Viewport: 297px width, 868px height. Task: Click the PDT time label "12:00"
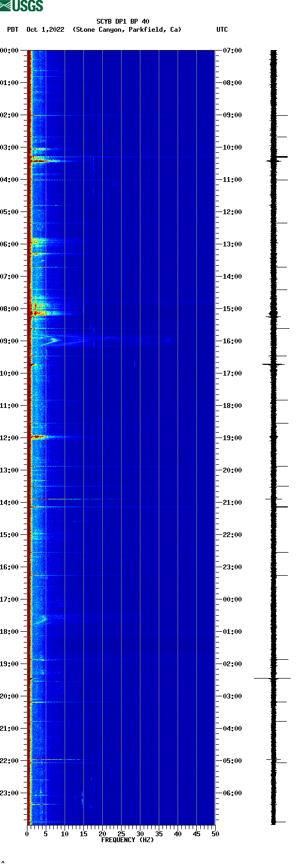point(10,438)
